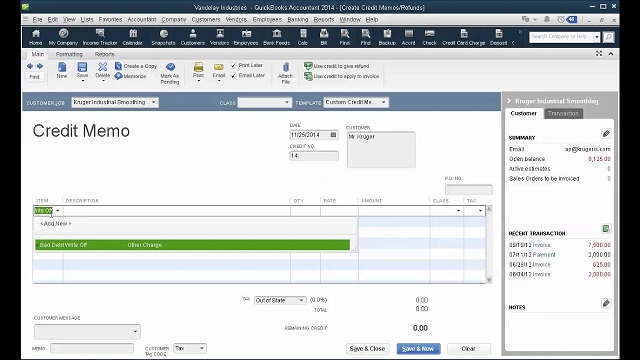This screenshot has height=360, width=640.
Task: Open the Calendar icon
Action: 133,37
